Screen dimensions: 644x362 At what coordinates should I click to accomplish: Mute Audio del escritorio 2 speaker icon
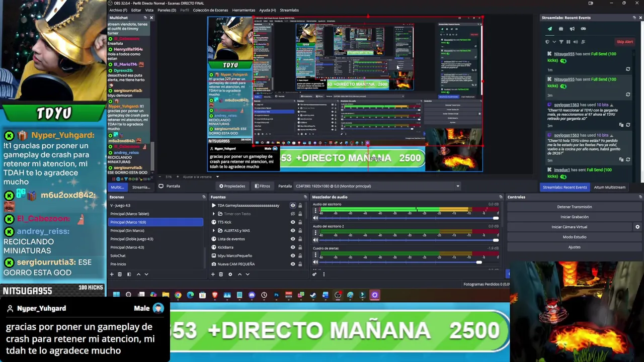[315, 240]
